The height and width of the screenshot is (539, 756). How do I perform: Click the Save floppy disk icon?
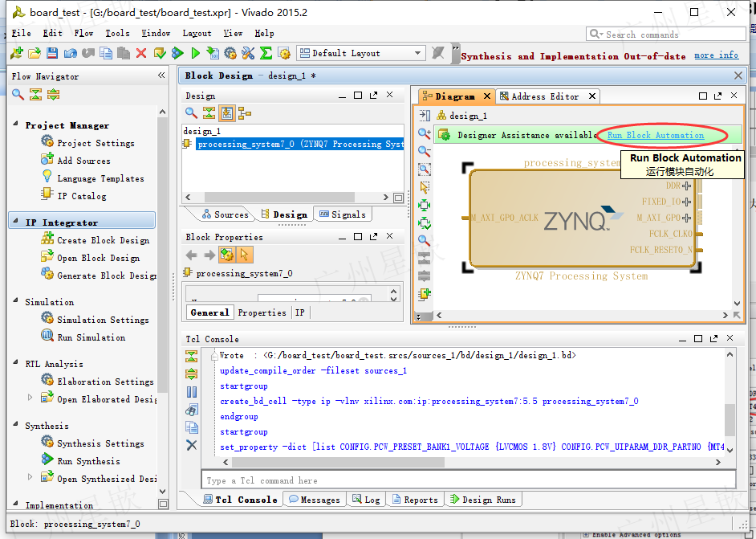[52, 53]
